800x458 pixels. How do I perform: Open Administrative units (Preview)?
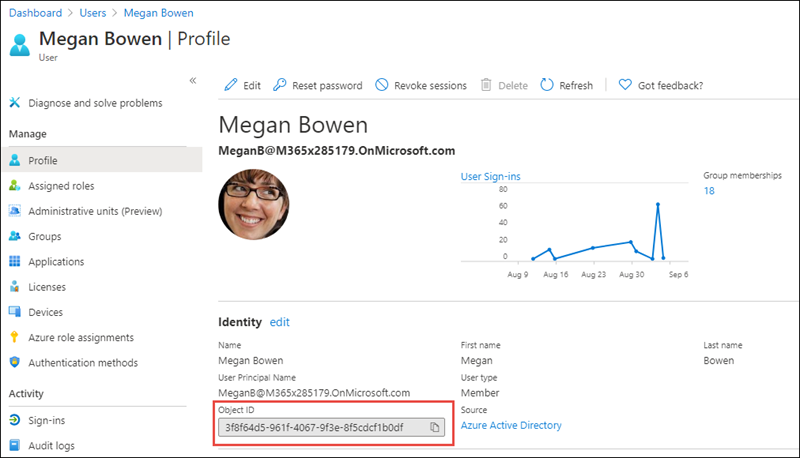click(x=95, y=211)
